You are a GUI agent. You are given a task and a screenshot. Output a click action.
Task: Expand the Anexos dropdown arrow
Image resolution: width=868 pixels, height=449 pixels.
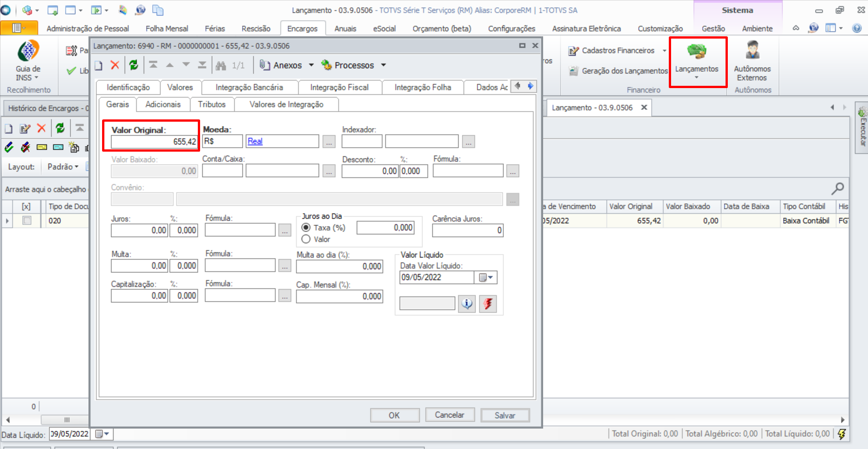point(311,65)
